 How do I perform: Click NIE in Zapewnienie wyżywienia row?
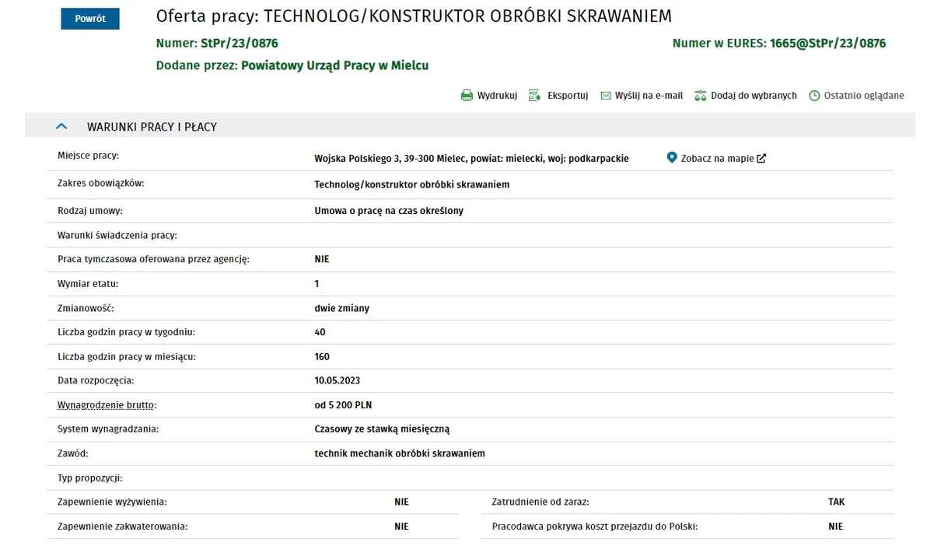[401, 502]
